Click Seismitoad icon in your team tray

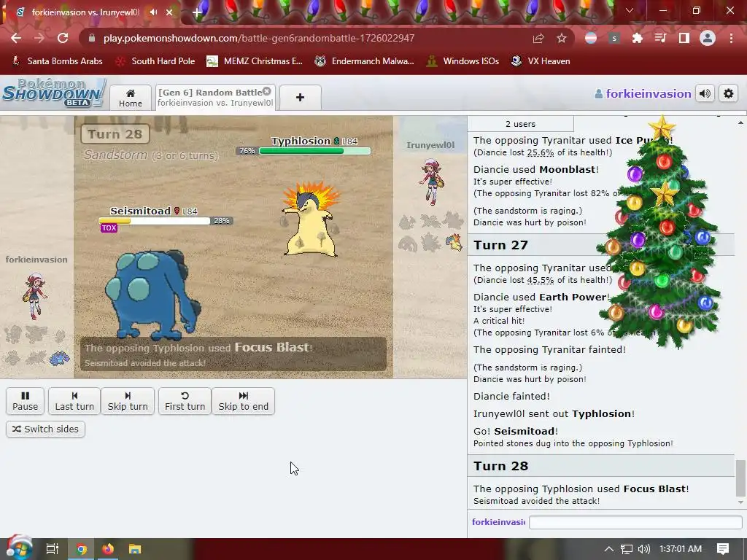59,358
